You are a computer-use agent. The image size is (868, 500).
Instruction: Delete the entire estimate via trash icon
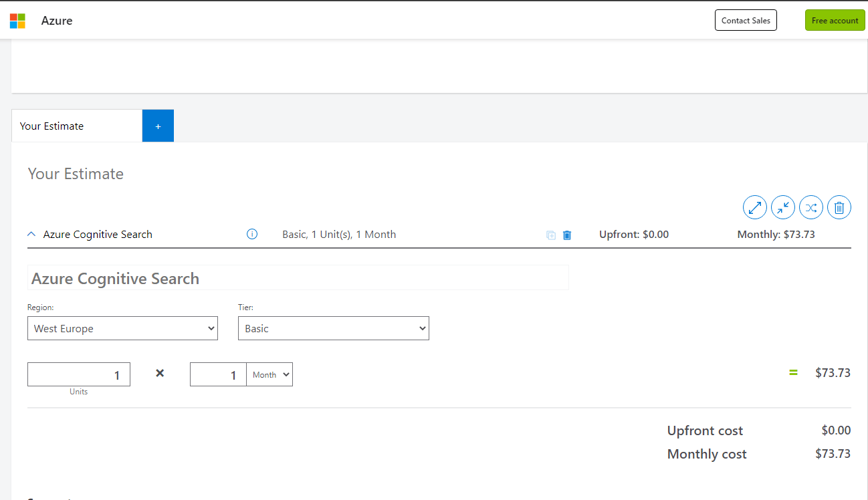coord(839,207)
